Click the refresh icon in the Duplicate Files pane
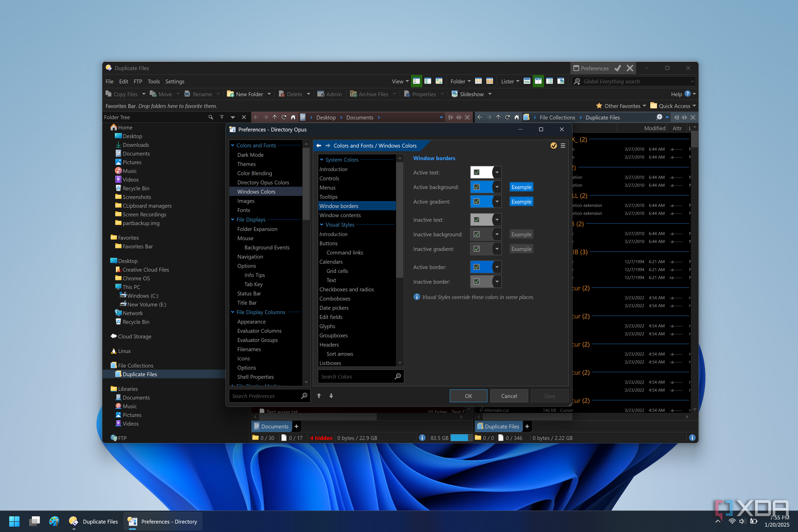This screenshot has height=532, width=798. tap(507, 117)
